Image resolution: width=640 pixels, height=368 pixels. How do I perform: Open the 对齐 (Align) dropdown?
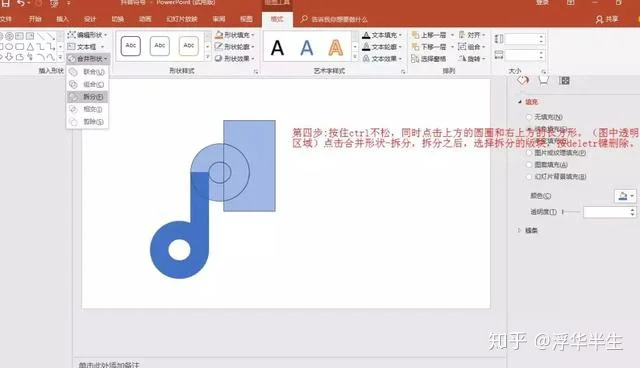click(472, 35)
